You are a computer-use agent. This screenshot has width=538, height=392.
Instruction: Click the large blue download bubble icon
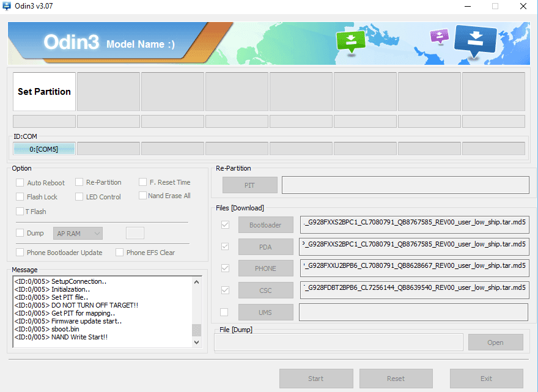(x=475, y=41)
